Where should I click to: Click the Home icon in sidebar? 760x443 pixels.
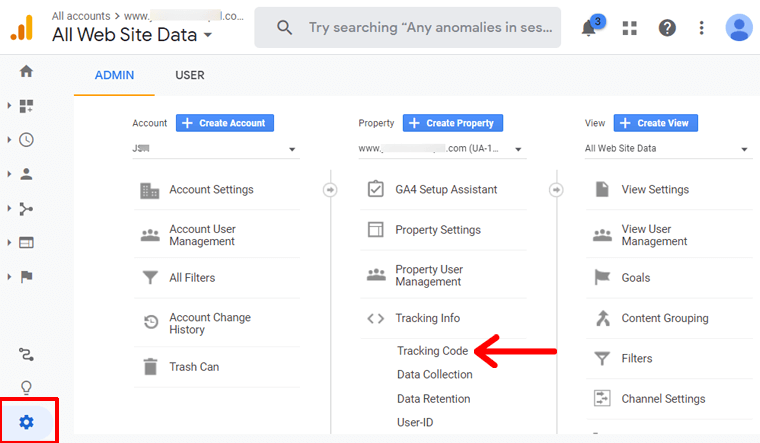coord(26,71)
